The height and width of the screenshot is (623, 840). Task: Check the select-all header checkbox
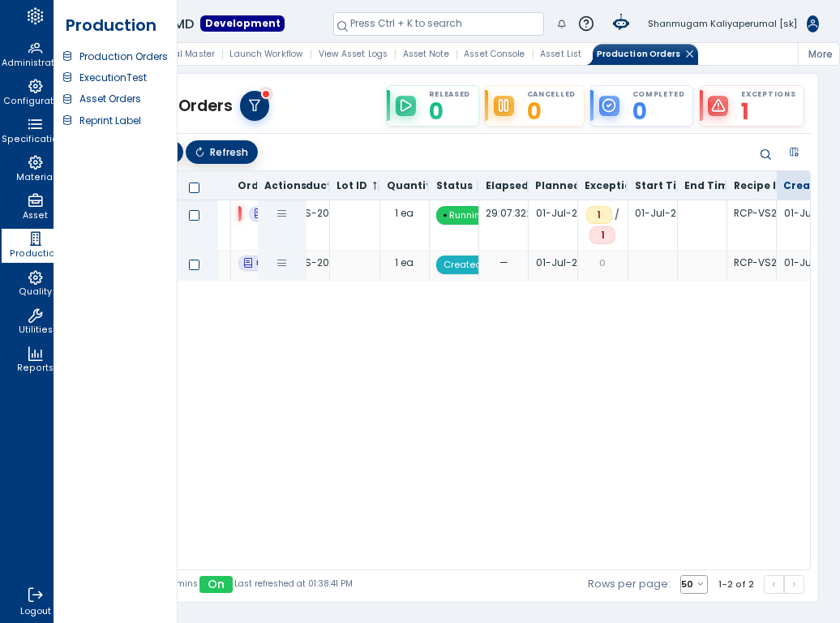[x=195, y=187]
